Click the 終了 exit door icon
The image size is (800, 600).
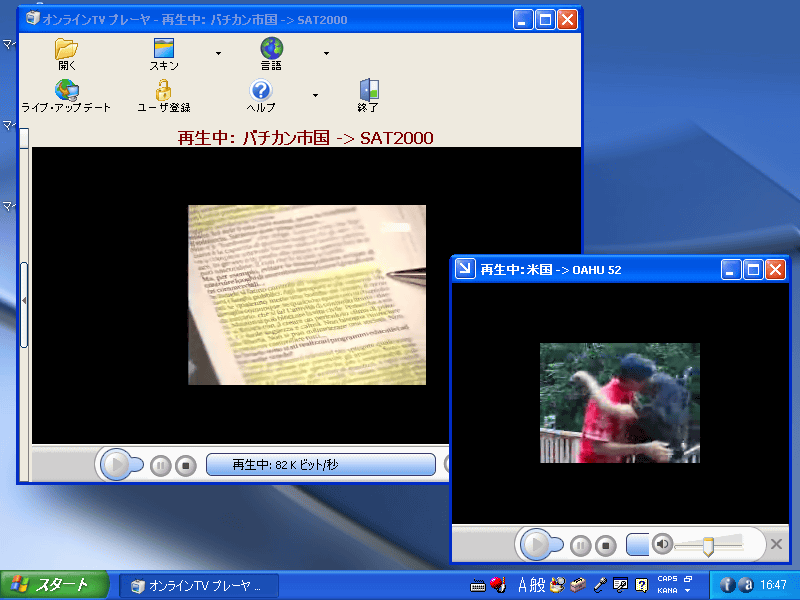pyautogui.click(x=368, y=90)
